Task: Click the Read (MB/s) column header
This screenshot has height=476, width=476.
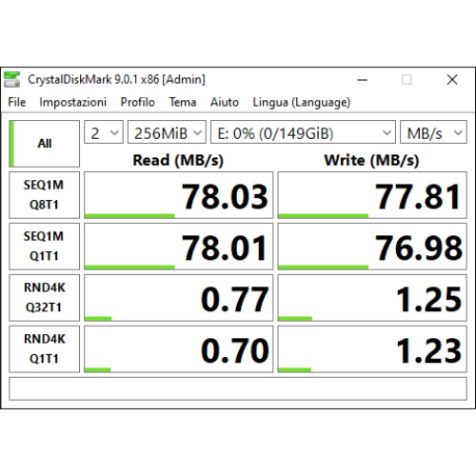Action: point(178,160)
